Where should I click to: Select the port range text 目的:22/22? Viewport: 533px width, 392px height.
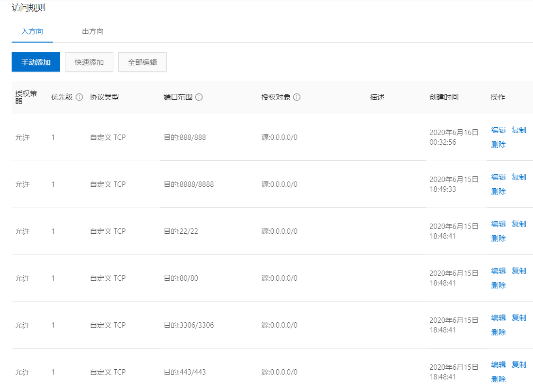click(181, 231)
